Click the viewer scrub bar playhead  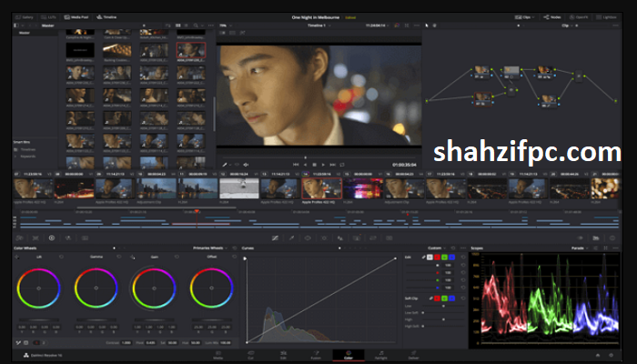pos(305,157)
